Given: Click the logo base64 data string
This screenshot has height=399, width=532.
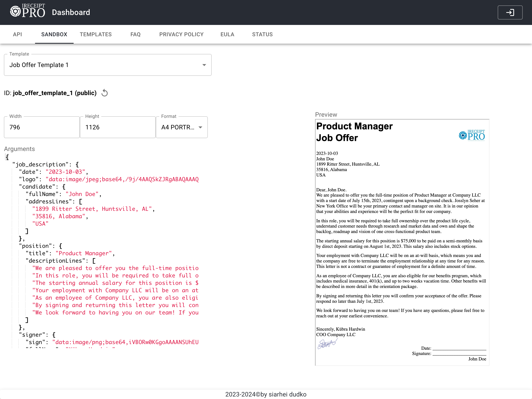Looking at the screenshot, I should click(122, 179).
